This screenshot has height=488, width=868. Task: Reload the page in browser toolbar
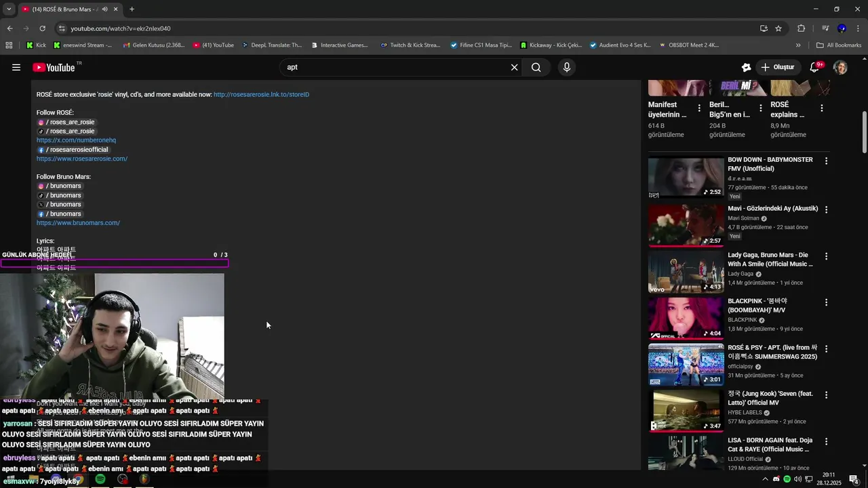coord(42,28)
